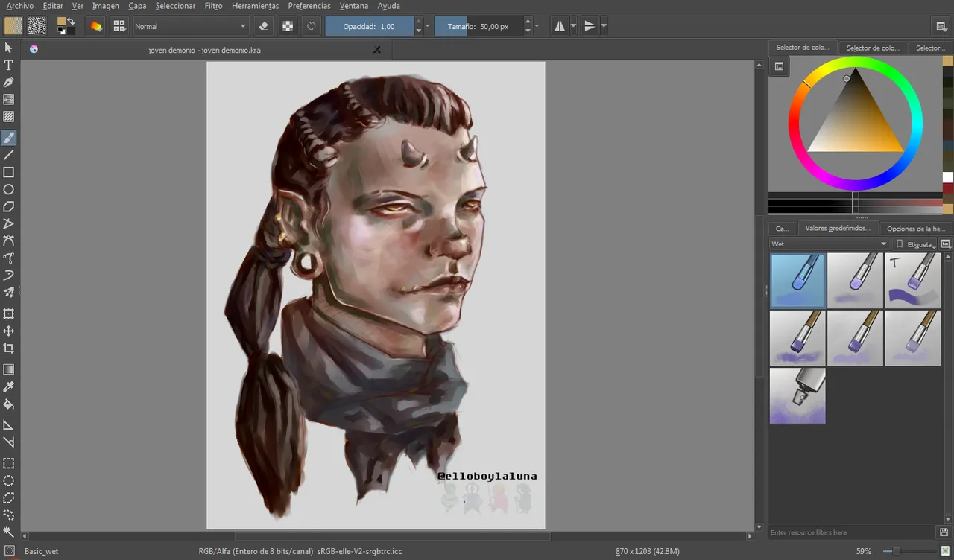Pick white swatch in color history
Viewport: 954px width, 560px height.
tap(948, 177)
